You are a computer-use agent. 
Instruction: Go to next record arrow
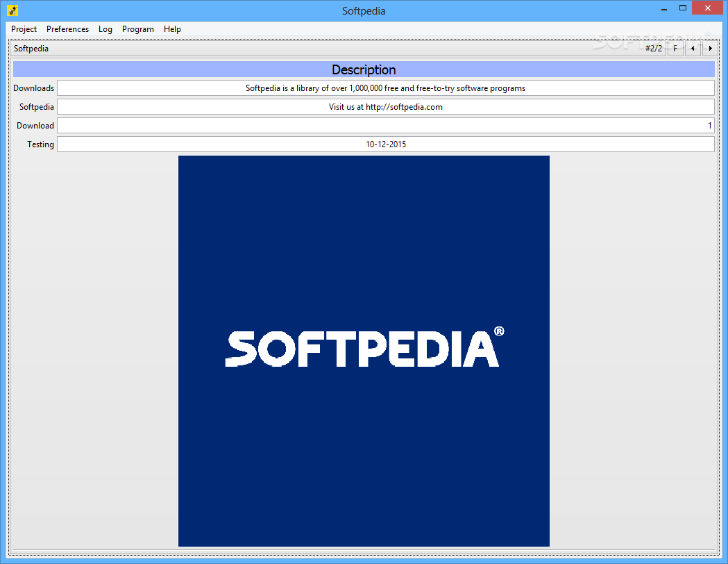[711, 49]
